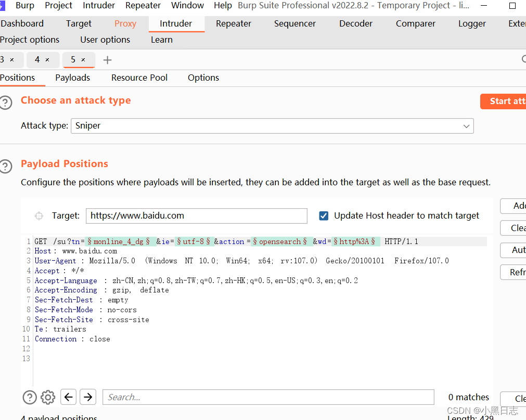The height and width of the screenshot is (420, 526).
Task: Select the Intruder main tab
Action: tap(176, 23)
